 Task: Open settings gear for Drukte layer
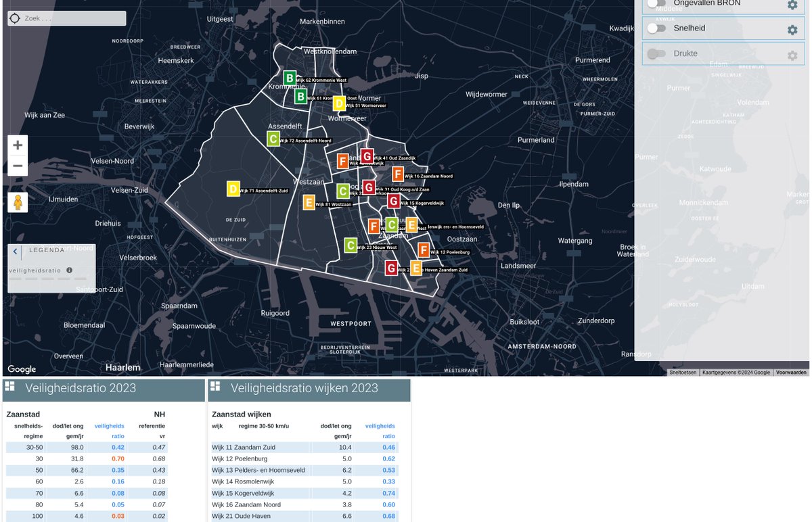pyautogui.click(x=792, y=55)
